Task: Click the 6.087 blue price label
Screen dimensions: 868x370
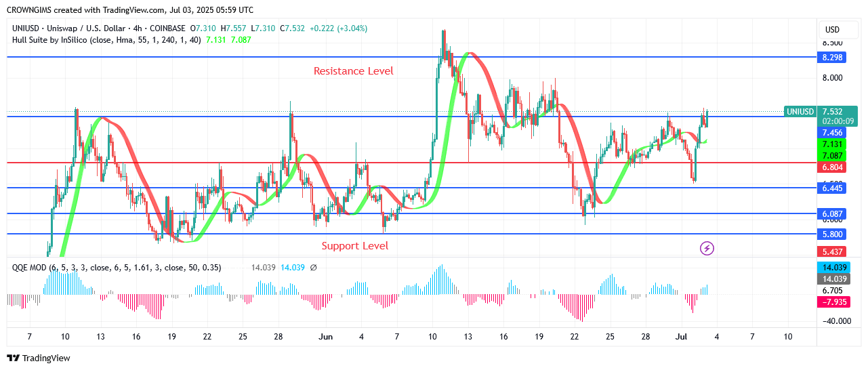Action: pyautogui.click(x=833, y=213)
